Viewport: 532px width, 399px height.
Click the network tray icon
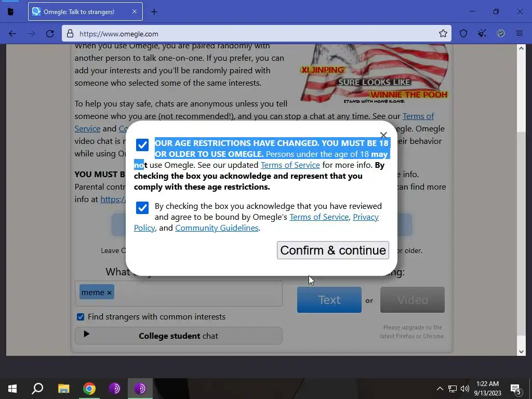click(x=453, y=389)
